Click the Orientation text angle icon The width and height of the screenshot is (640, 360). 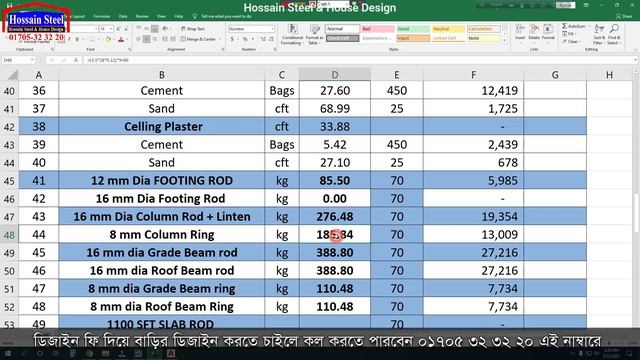click(165, 29)
